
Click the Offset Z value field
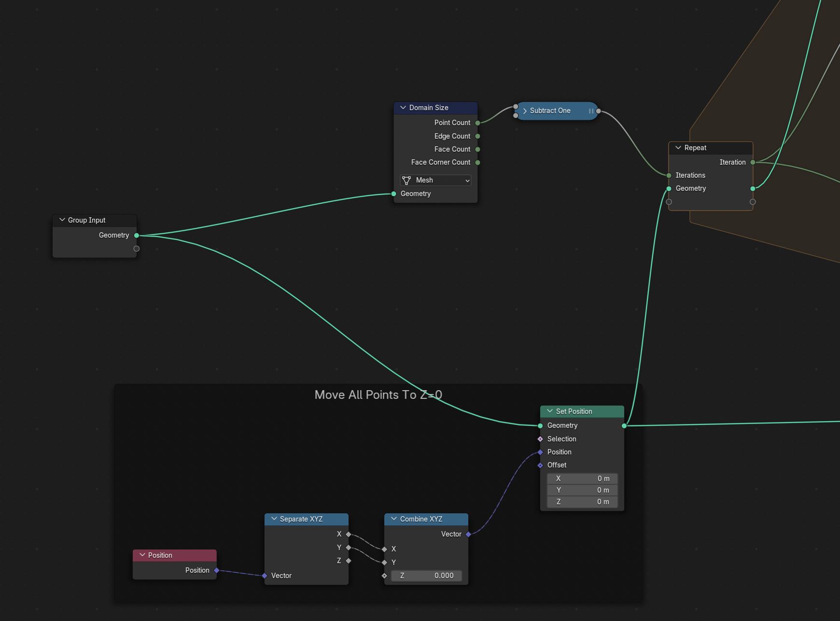(582, 502)
